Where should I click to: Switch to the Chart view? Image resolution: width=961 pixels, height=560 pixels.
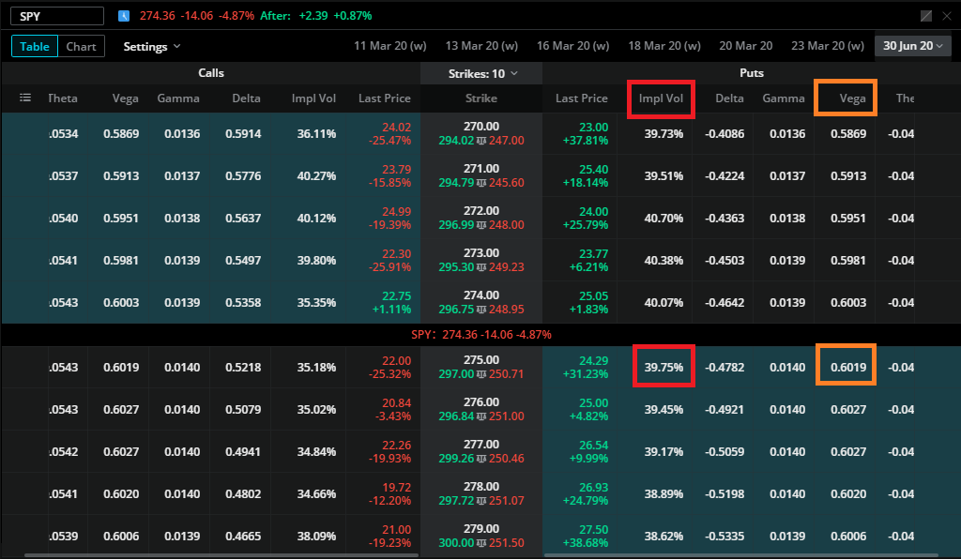81,47
